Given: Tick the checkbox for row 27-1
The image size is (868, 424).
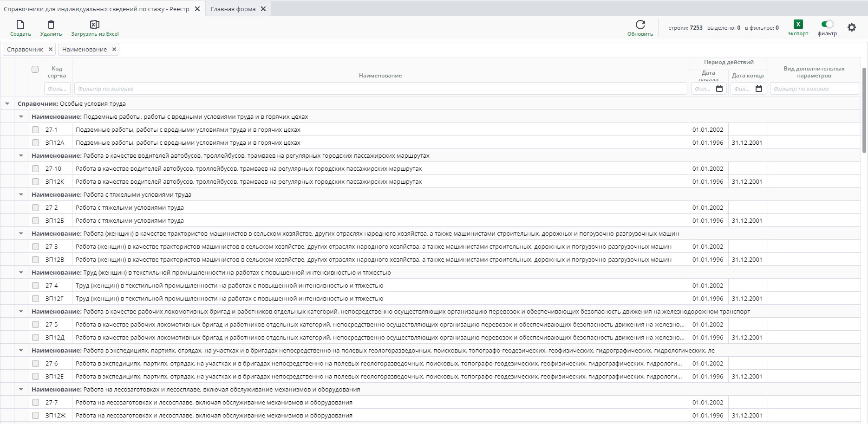Looking at the screenshot, I should point(35,130).
